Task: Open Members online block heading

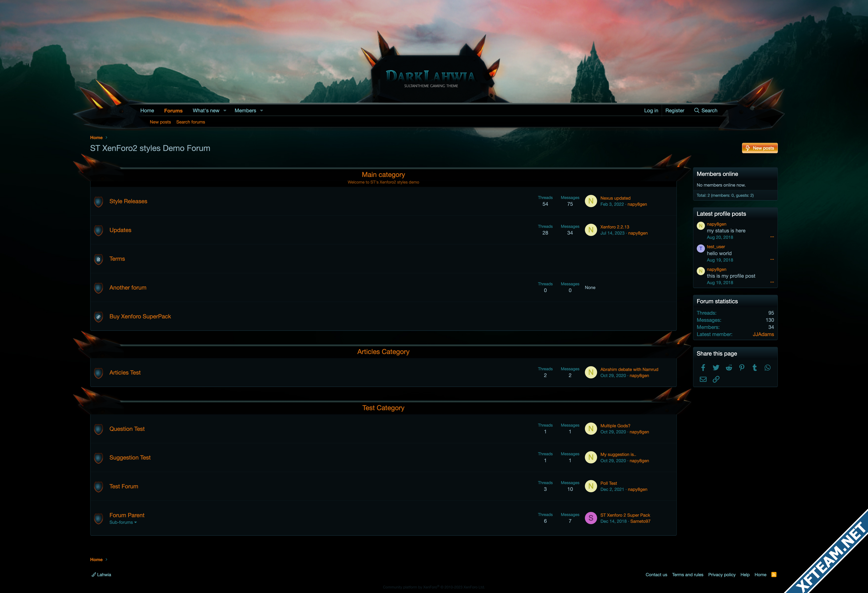Action: coord(717,174)
